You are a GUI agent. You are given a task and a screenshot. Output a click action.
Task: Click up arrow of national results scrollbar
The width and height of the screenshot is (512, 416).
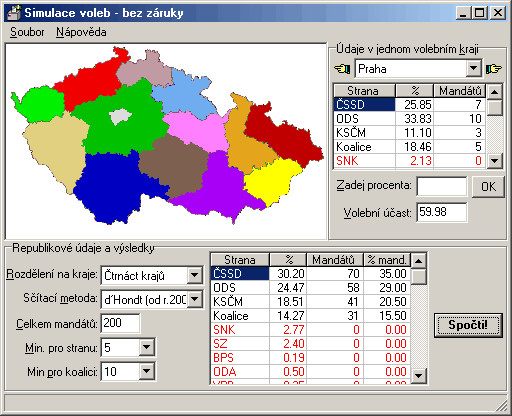[419, 260]
